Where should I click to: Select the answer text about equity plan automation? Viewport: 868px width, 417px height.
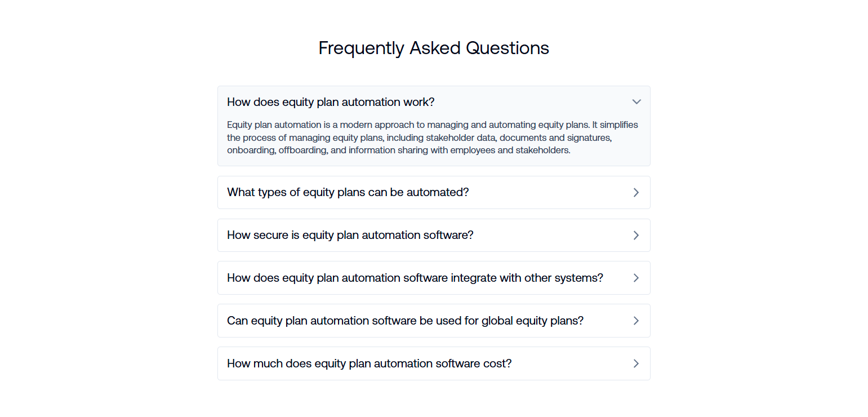[x=432, y=137]
